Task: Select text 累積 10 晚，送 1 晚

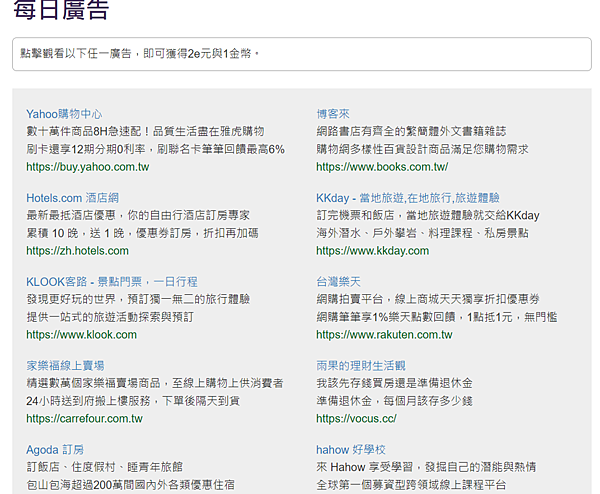Action: coord(75,233)
